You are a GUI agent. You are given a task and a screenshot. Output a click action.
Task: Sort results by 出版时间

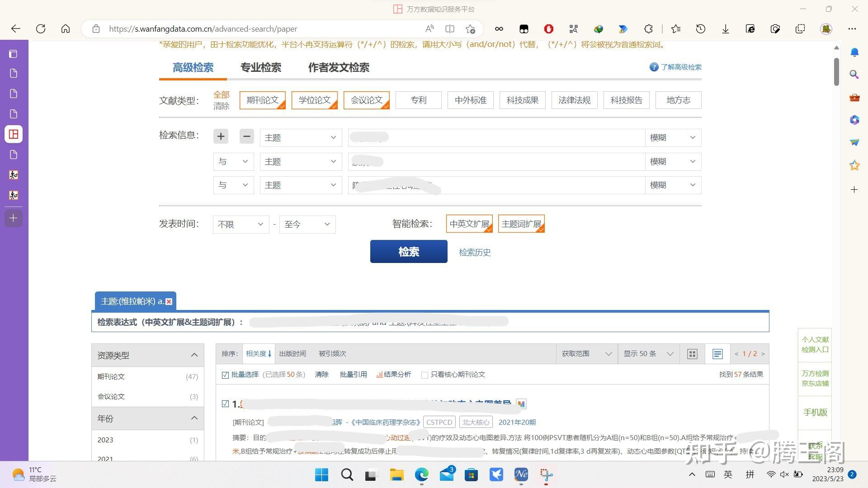(292, 354)
